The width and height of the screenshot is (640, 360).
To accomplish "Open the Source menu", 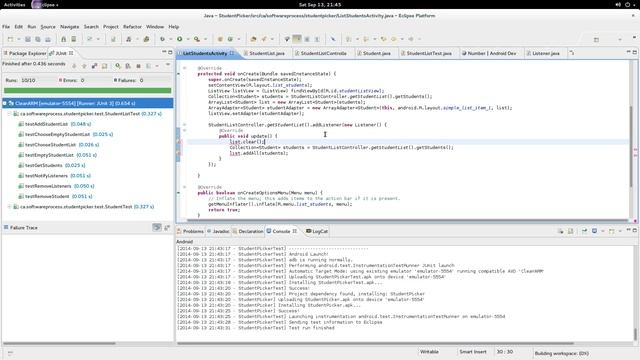I will 48,27.
